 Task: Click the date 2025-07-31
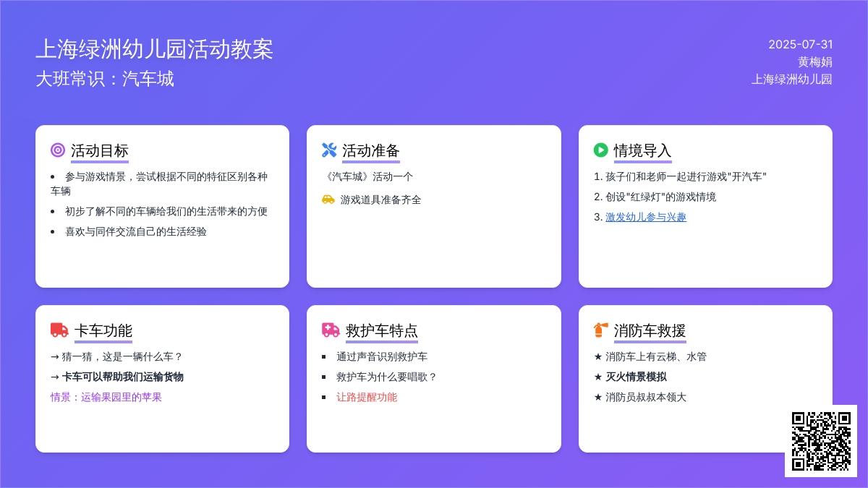click(801, 44)
